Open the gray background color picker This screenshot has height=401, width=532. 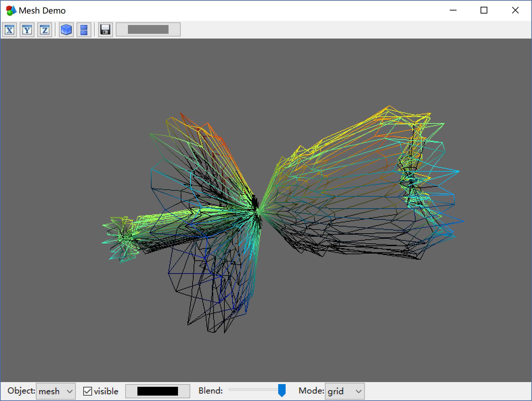148,30
